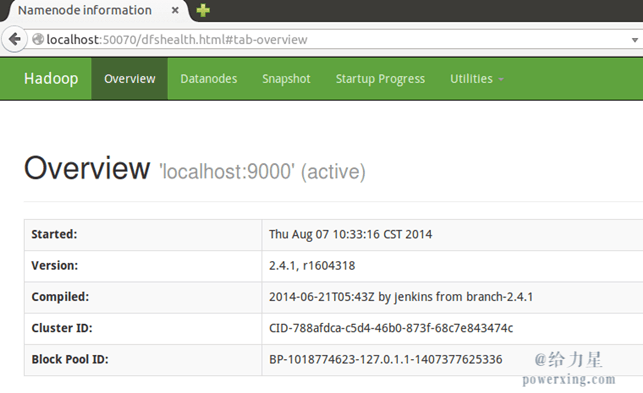Click the Compiled: label cell
This screenshot has width=643, height=393.
point(143,297)
